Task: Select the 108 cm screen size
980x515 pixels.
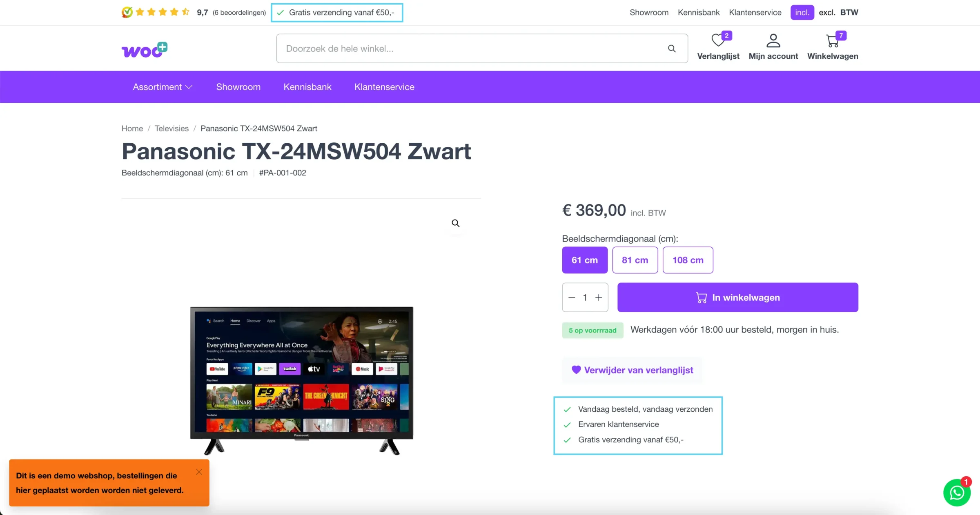Action: click(688, 260)
